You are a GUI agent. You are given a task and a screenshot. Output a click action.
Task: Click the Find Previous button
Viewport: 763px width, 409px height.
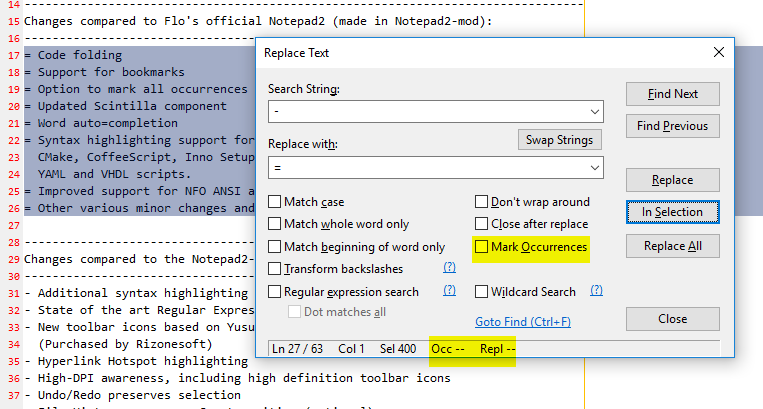pyautogui.click(x=672, y=126)
